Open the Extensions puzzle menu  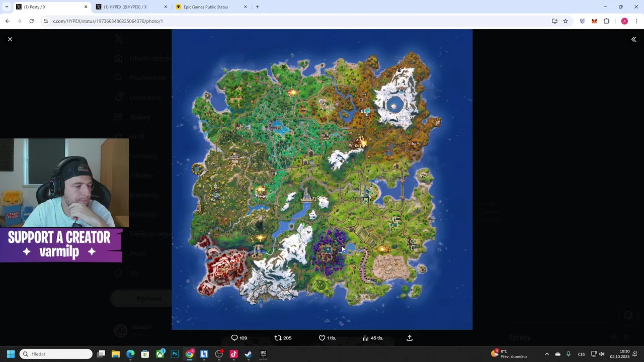606,21
